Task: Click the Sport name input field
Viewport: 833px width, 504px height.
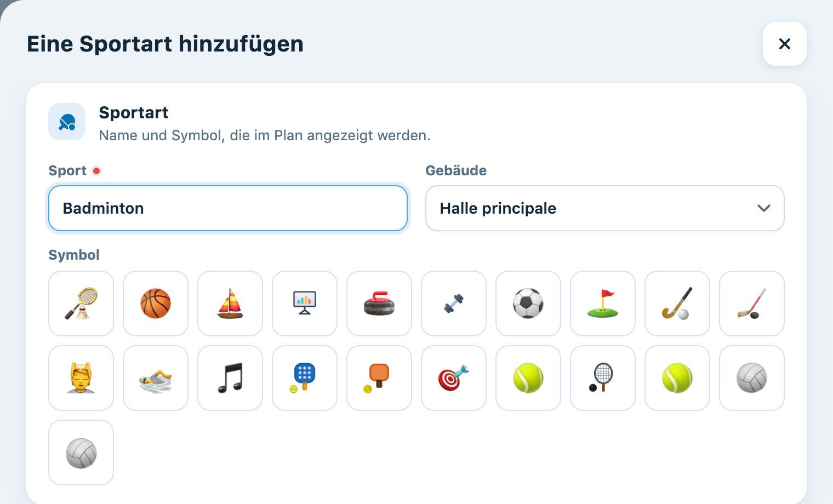Action: pos(228,208)
